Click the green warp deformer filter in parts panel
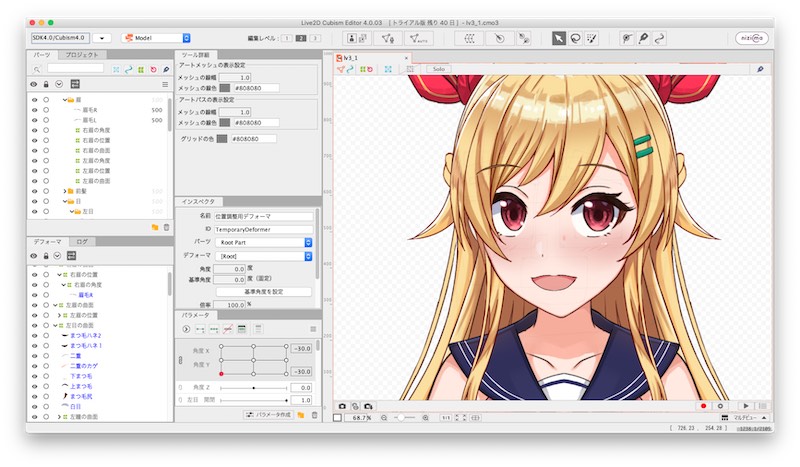The image size is (800, 467). [x=141, y=69]
